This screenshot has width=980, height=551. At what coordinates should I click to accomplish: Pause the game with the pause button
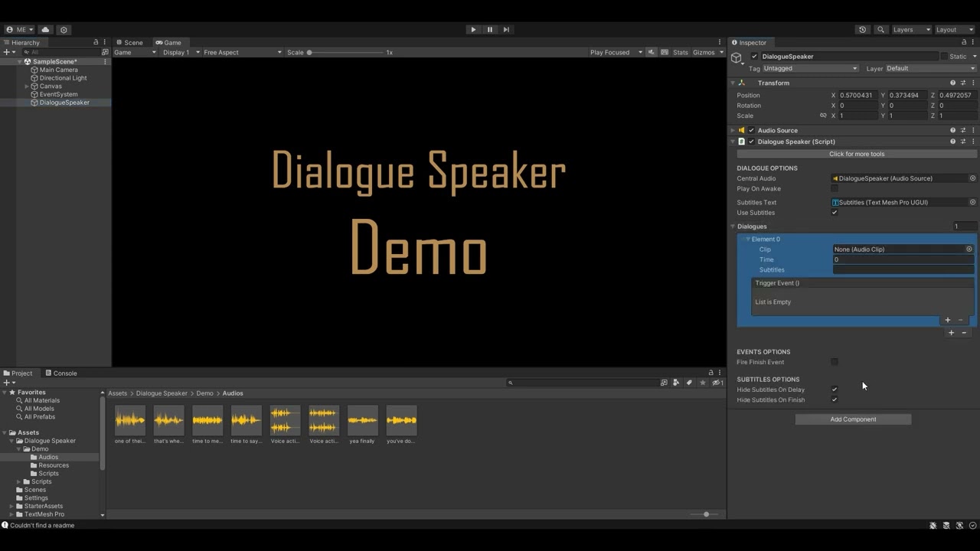[490, 30]
